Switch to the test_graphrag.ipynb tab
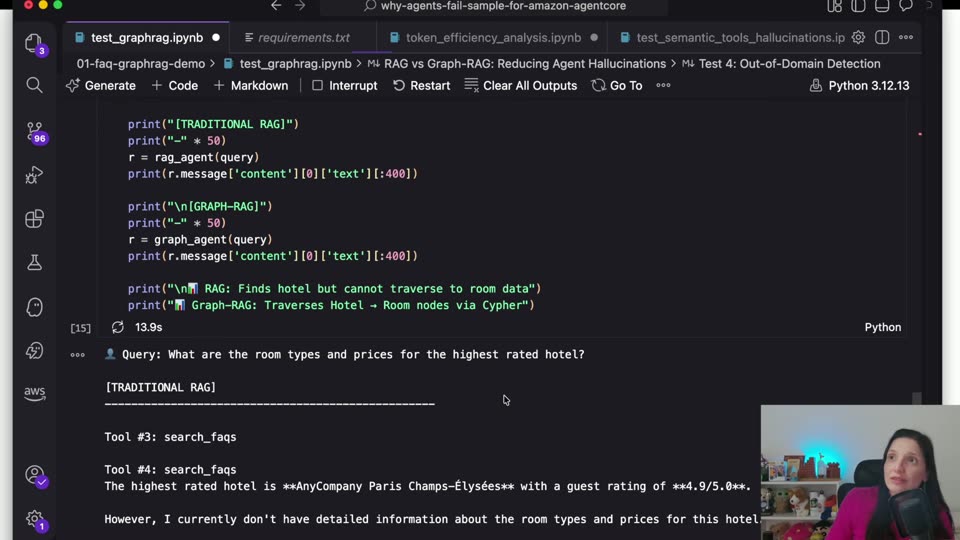Viewport: 960px width, 540px height. pos(147,37)
